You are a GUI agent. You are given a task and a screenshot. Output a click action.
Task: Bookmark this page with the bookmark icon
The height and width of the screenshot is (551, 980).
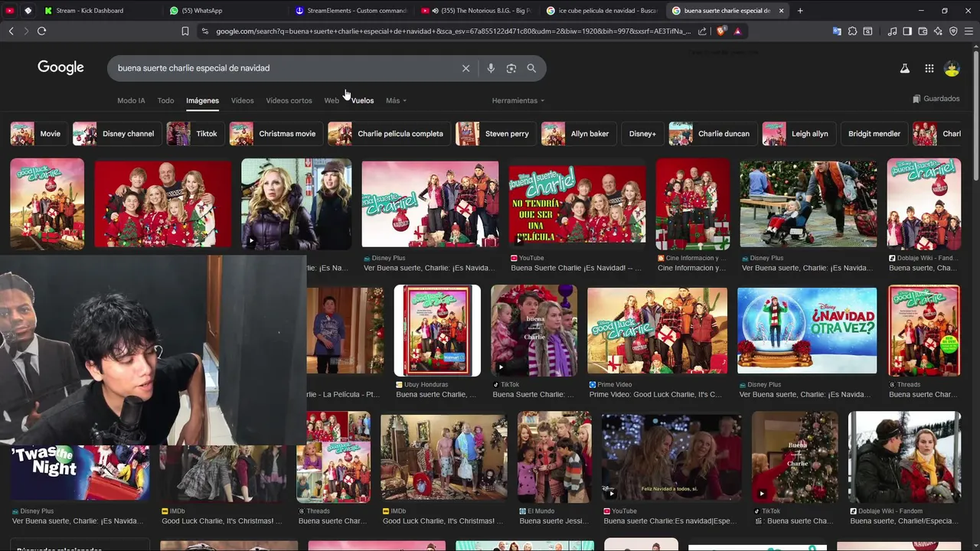[185, 31]
